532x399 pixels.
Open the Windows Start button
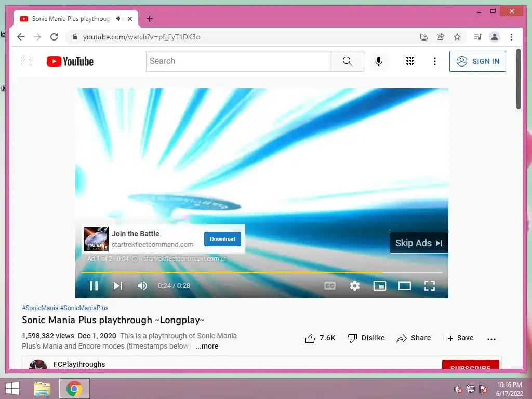click(x=12, y=389)
